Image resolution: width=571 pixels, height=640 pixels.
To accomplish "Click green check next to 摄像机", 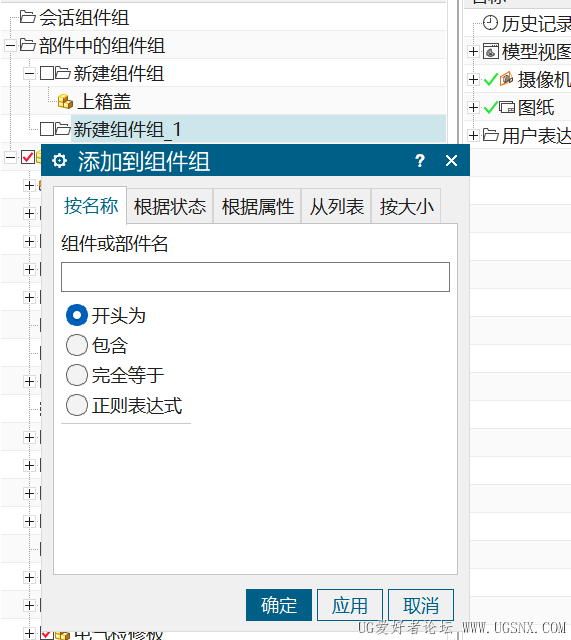I will click(x=491, y=79).
